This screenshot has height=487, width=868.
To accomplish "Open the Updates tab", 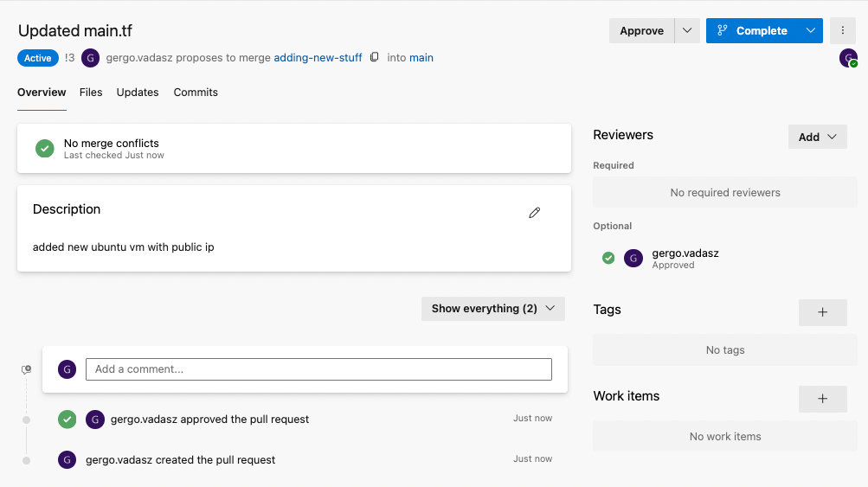I will [x=138, y=93].
